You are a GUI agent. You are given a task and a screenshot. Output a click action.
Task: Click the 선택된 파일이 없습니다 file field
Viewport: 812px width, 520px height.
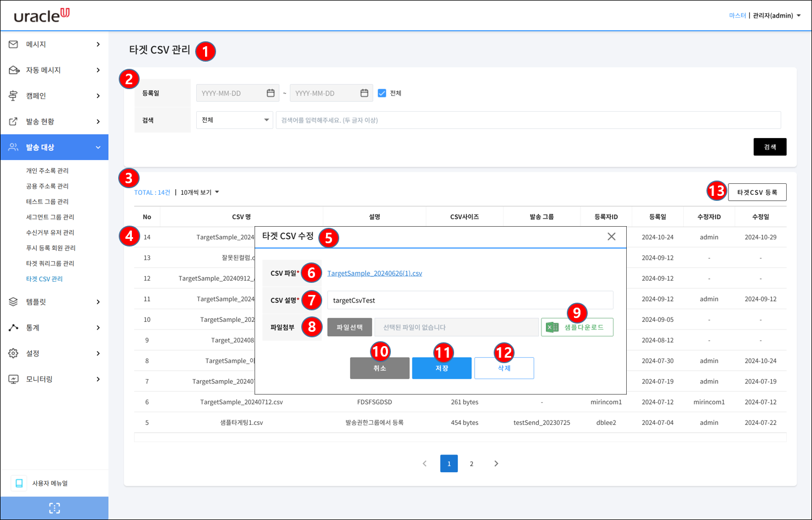(x=456, y=327)
